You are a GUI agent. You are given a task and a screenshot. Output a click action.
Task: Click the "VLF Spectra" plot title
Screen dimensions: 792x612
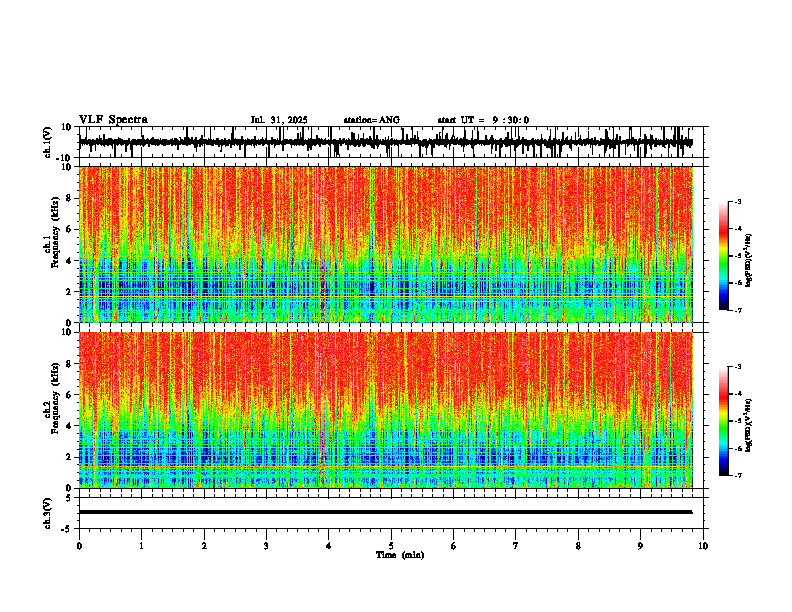(x=113, y=120)
